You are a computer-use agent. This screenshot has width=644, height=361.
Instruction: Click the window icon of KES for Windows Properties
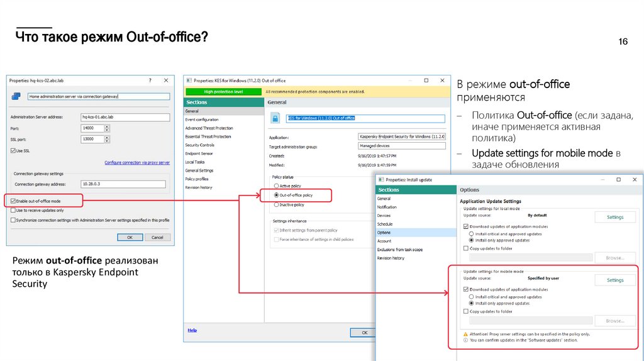(189, 81)
